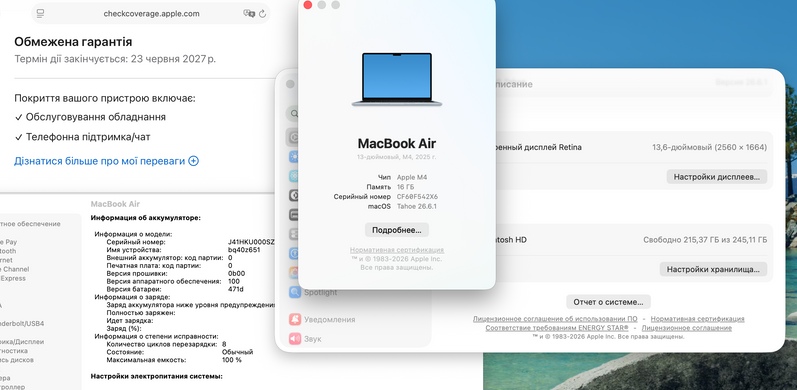
Task: Select 'Tahoe 26.6.1' macOS version text
Action: [x=416, y=206]
